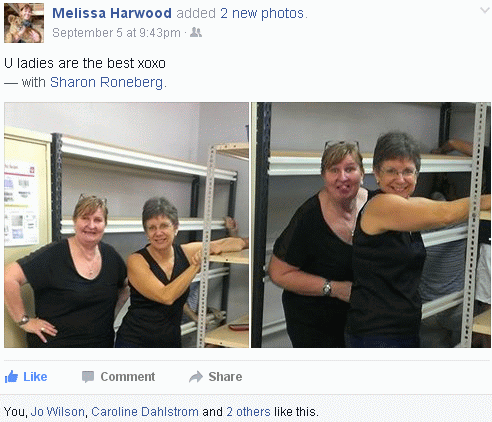Viewport: 492px width, 422px height.
Task: Open Caroline Dahlstrom's profile from likes
Action: click(145, 412)
